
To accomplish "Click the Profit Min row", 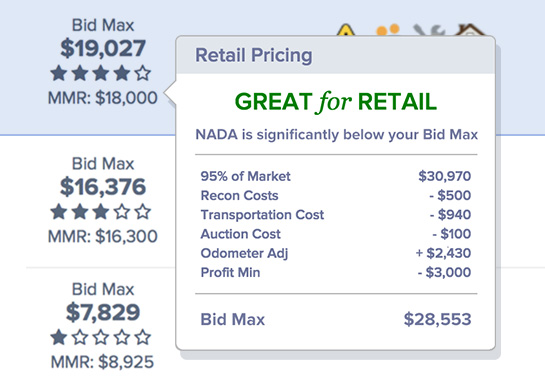I will pos(336,272).
